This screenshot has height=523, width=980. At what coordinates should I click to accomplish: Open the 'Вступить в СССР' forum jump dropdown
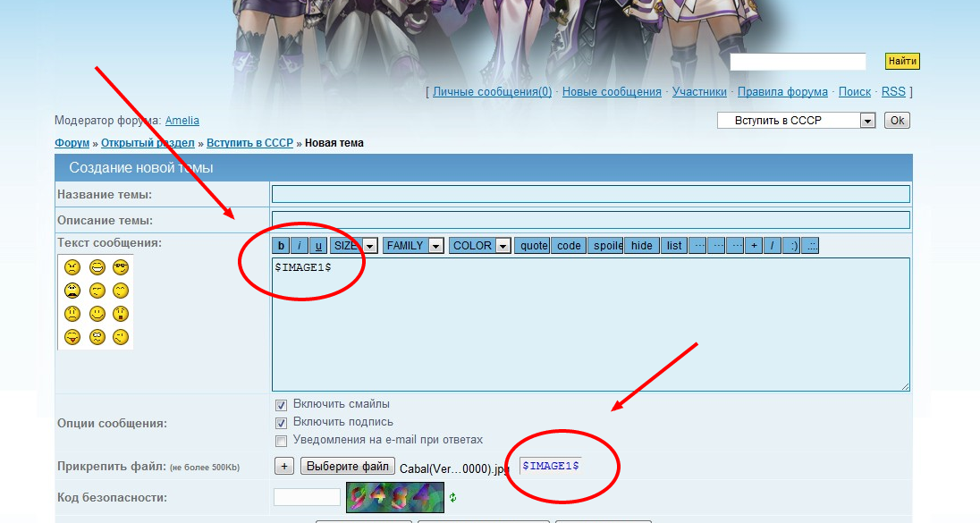point(795,121)
